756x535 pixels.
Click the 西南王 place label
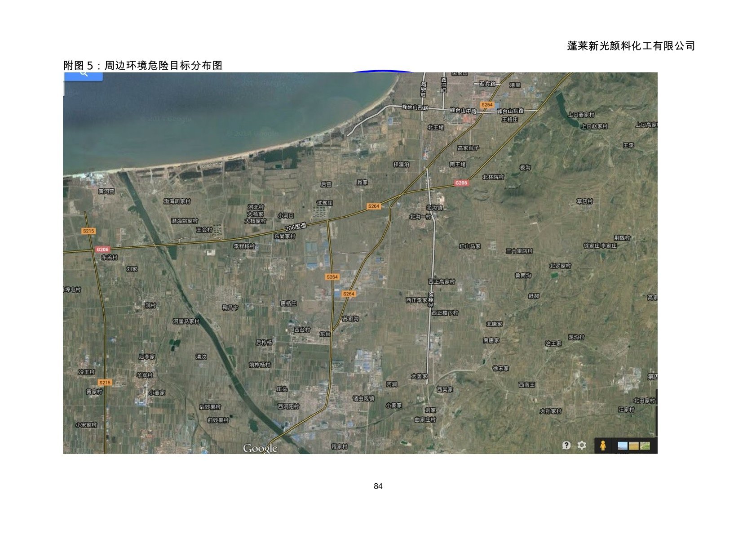[527, 385]
